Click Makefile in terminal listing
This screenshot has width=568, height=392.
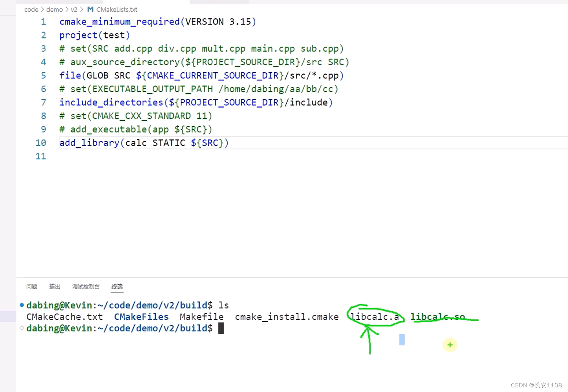(x=202, y=317)
